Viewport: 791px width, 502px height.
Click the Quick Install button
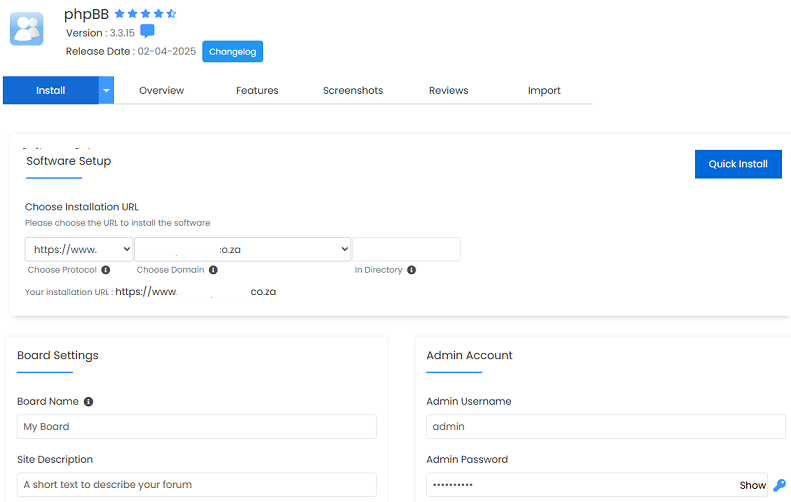[x=738, y=164]
